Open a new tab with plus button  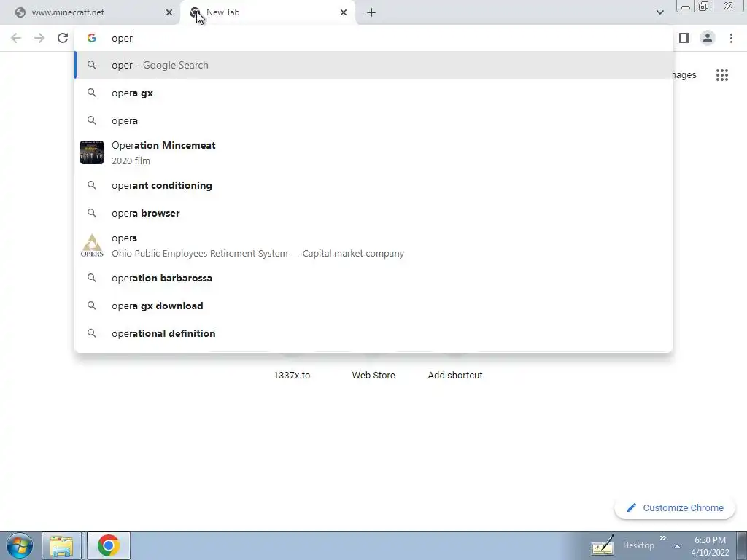371,12
